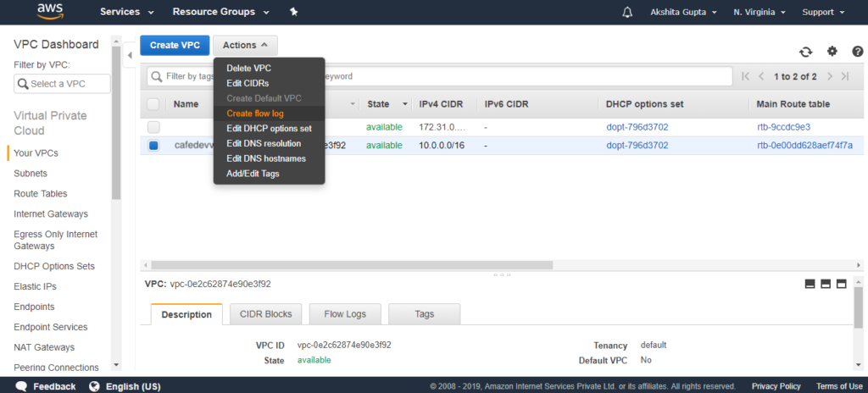
Task: Open the Support dropdown
Action: tap(823, 12)
